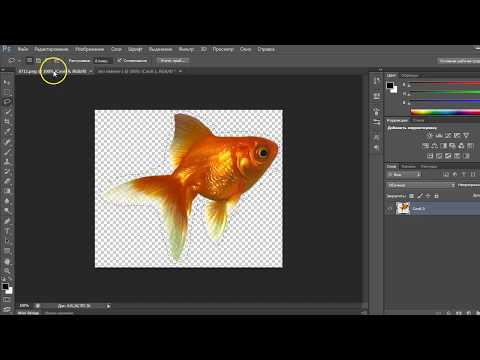Click the foreground color swatch in Color panel

tap(390, 85)
